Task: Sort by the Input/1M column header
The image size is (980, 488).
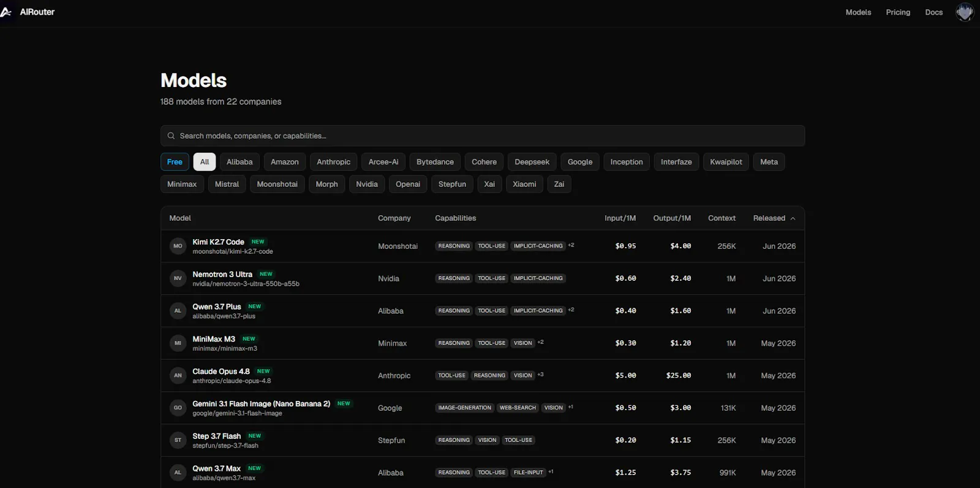Action: click(620, 218)
